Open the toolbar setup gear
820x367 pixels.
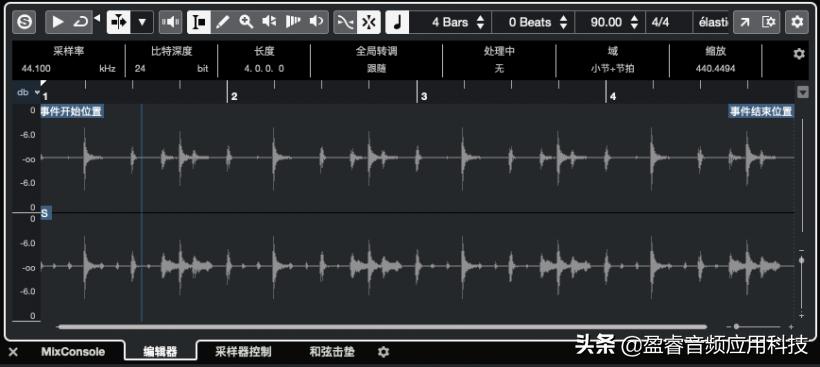coord(797,22)
